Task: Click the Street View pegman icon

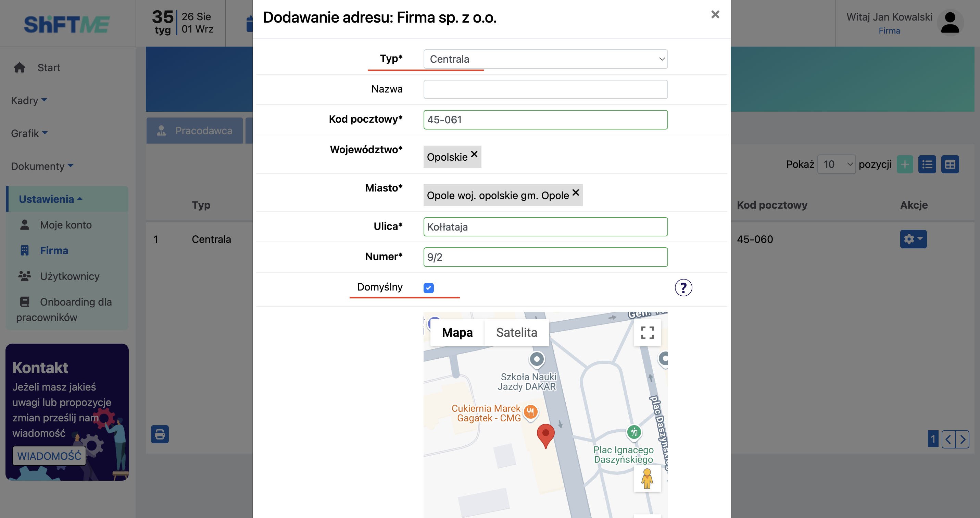Action: [x=647, y=479]
